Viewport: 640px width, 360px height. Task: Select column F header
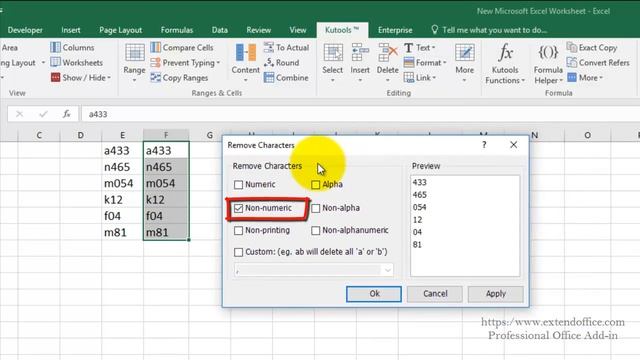[166, 135]
